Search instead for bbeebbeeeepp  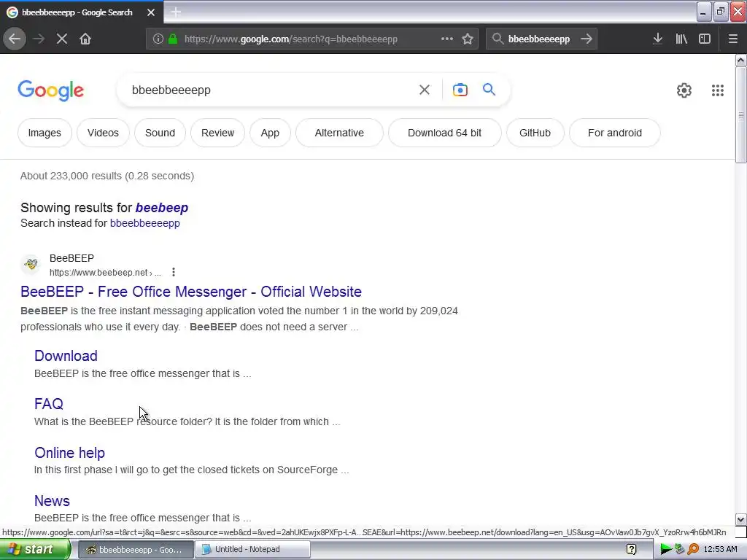pos(145,223)
